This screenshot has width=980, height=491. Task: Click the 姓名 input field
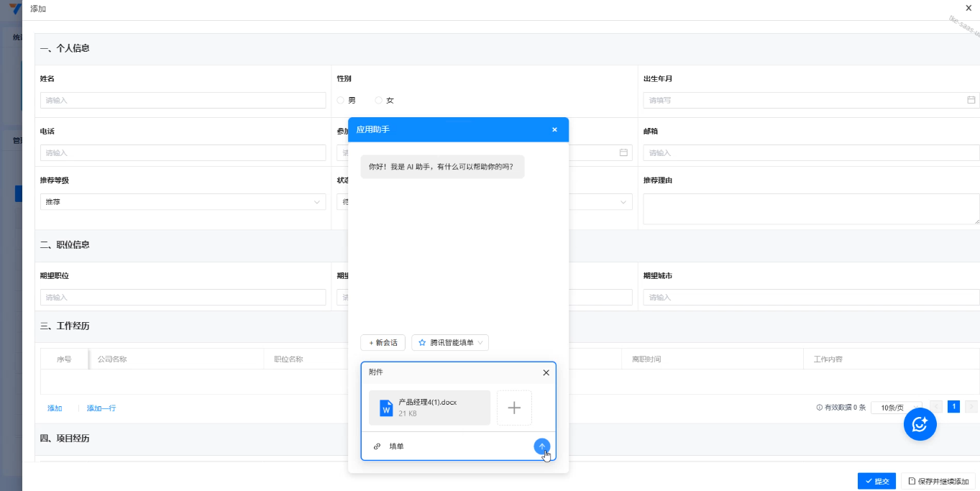[183, 101]
